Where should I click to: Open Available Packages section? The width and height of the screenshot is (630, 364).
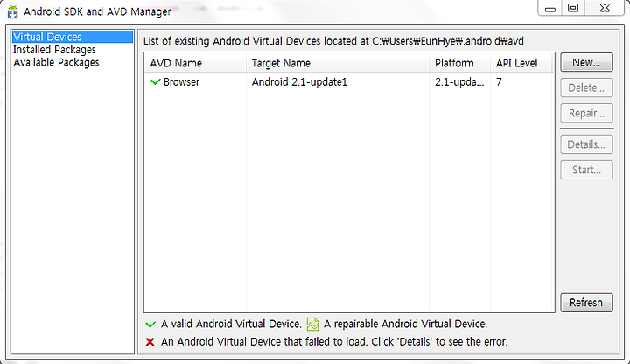(x=56, y=63)
